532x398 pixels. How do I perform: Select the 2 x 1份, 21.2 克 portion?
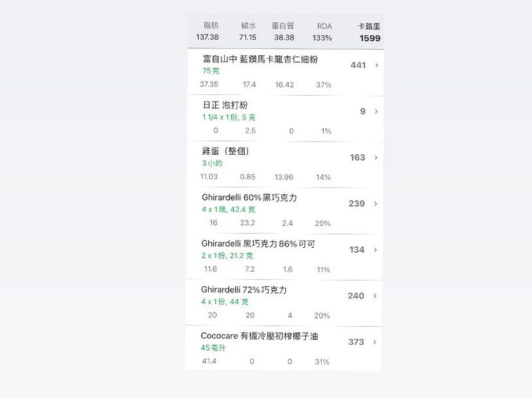point(227,256)
